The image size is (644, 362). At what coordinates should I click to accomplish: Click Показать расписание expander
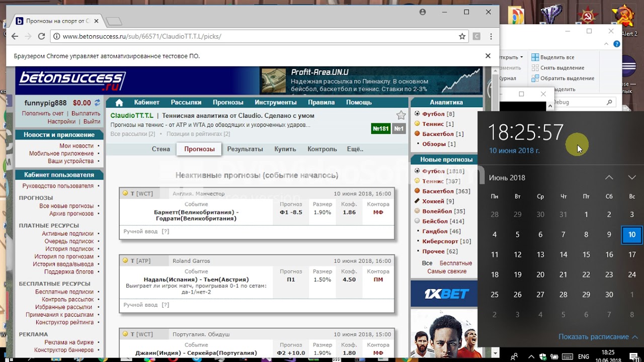tap(598, 337)
